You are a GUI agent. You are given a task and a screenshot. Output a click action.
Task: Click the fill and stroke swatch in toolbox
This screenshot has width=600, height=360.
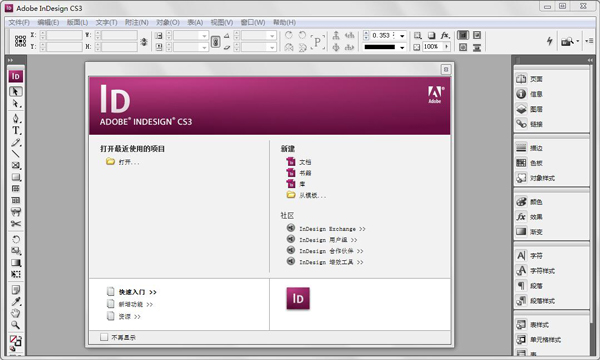pos(16,340)
